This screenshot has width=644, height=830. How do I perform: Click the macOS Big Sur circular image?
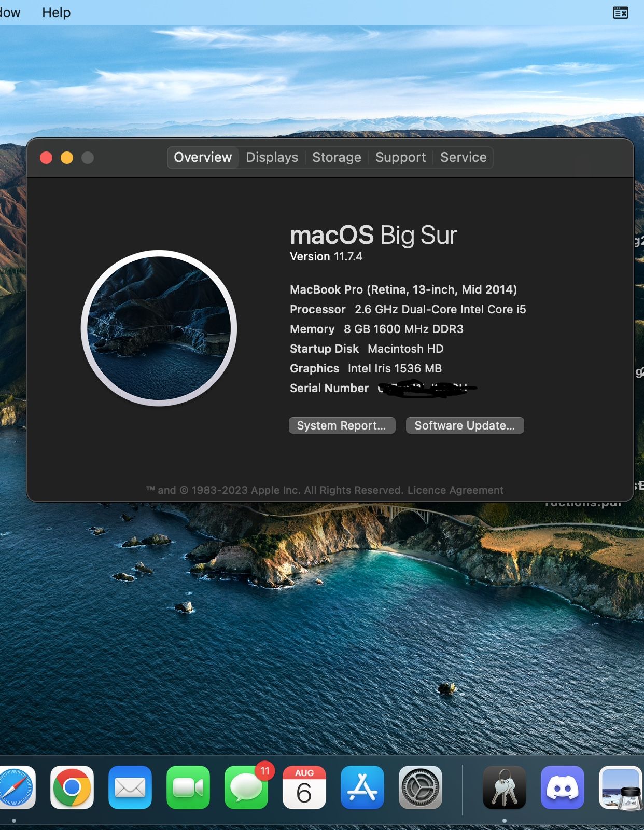click(x=159, y=328)
